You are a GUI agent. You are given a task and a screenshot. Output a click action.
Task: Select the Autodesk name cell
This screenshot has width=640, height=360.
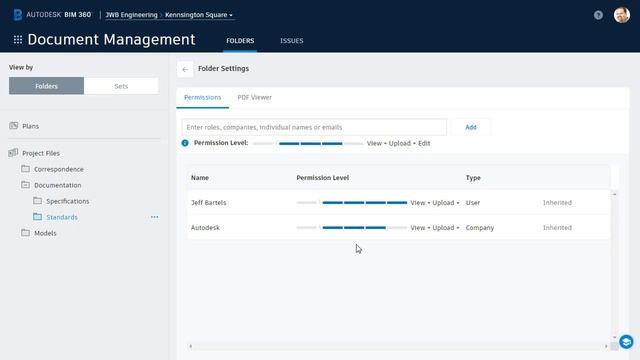205,228
